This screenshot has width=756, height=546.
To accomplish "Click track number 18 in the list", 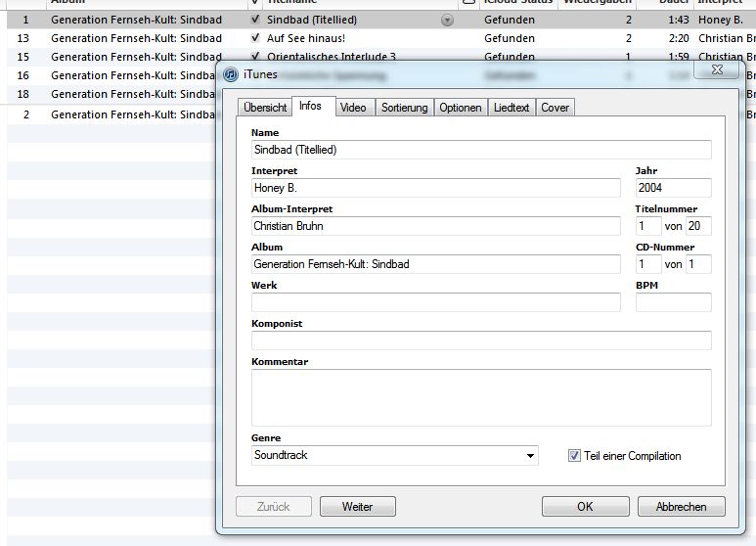I will [23, 94].
